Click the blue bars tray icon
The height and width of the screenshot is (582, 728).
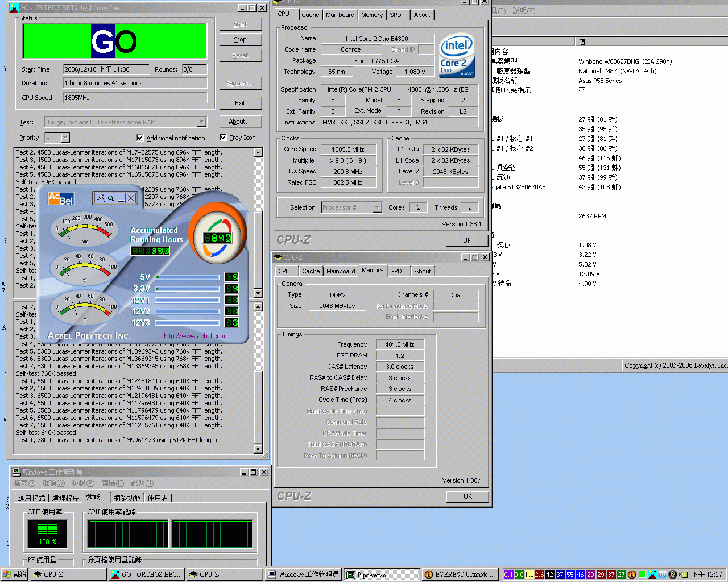click(x=663, y=575)
